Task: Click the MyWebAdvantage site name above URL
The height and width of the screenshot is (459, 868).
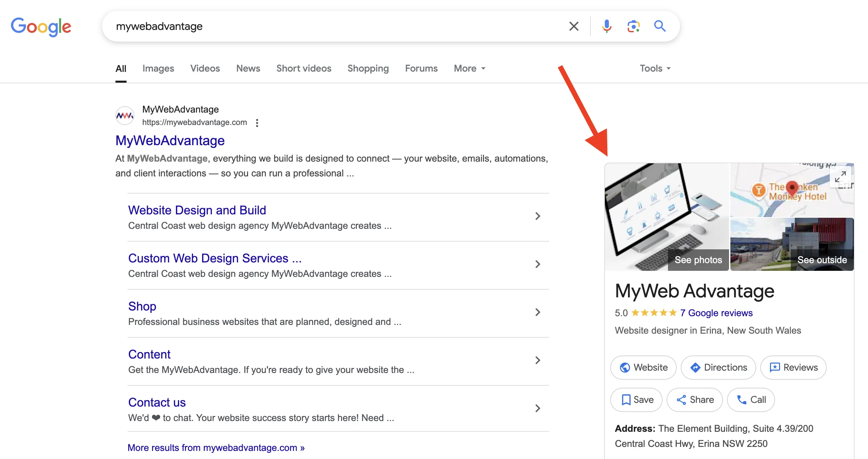Action: [x=180, y=110]
